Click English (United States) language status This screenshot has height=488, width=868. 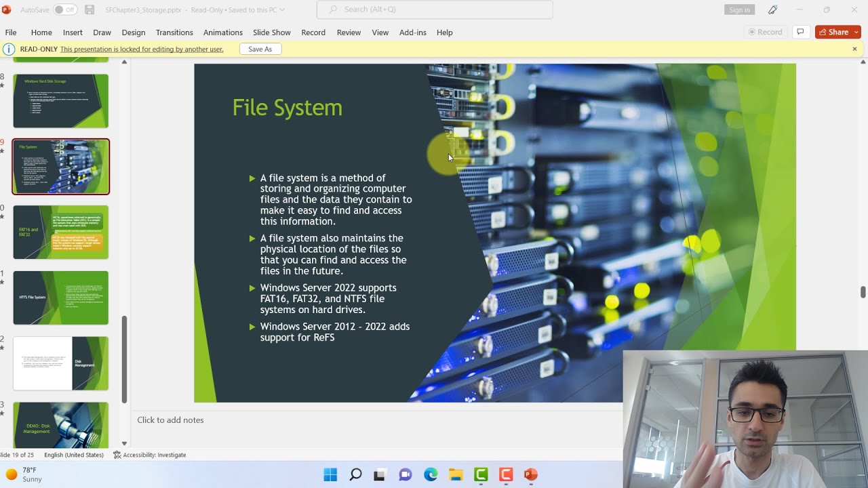pos(74,455)
